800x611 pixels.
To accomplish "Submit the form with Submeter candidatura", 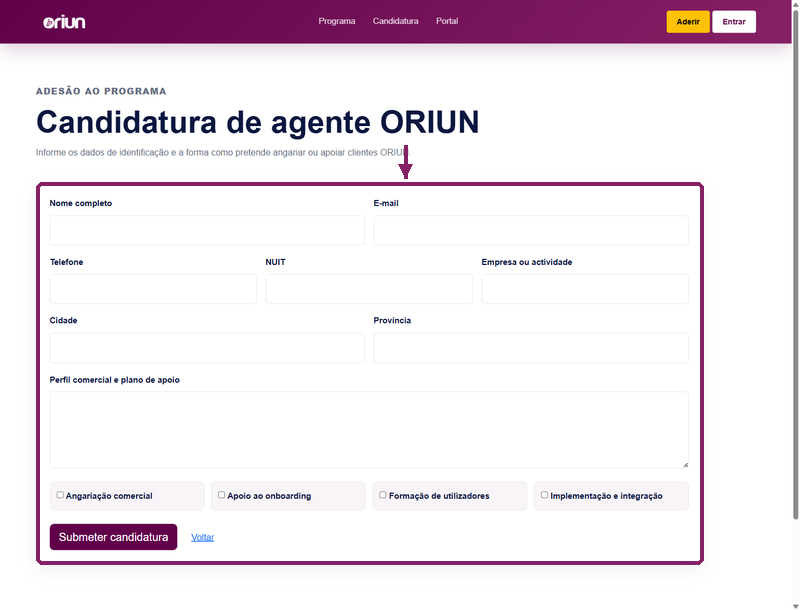I will click(x=113, y=537).
